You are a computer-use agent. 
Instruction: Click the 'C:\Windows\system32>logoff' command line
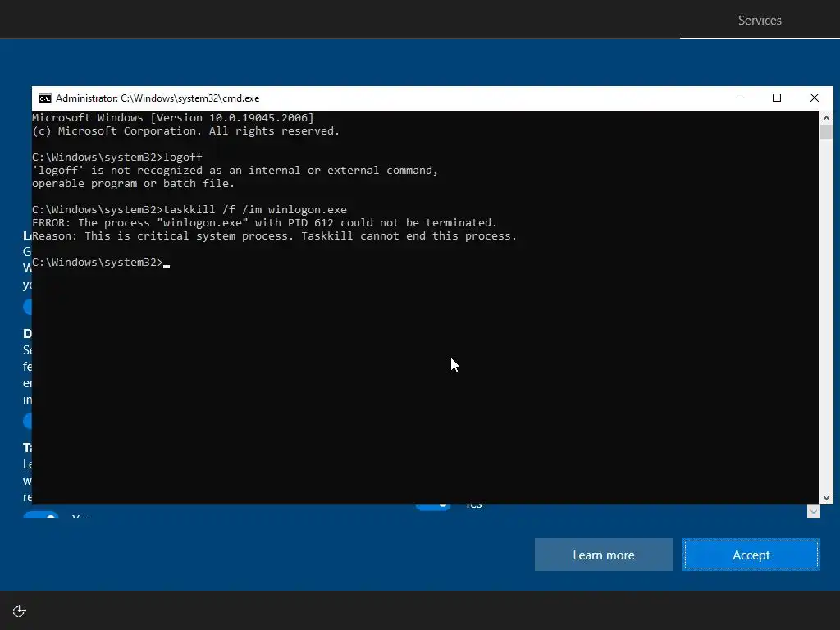click(117, 157)
